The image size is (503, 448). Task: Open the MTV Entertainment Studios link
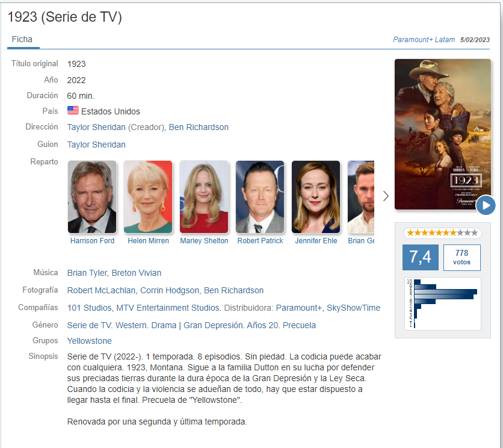pyautogui.click(x=168, y=308)
